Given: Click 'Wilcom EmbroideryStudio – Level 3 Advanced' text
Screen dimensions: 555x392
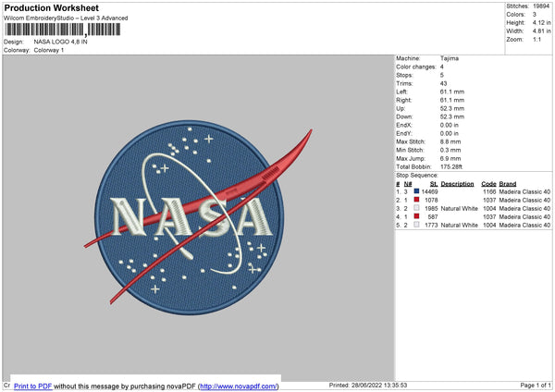Looking at the screenshot, I should pos(66,18).
